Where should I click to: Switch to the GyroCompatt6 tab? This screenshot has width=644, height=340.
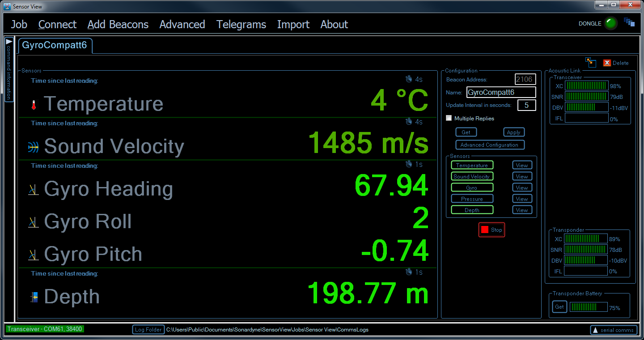pos(55,45)
